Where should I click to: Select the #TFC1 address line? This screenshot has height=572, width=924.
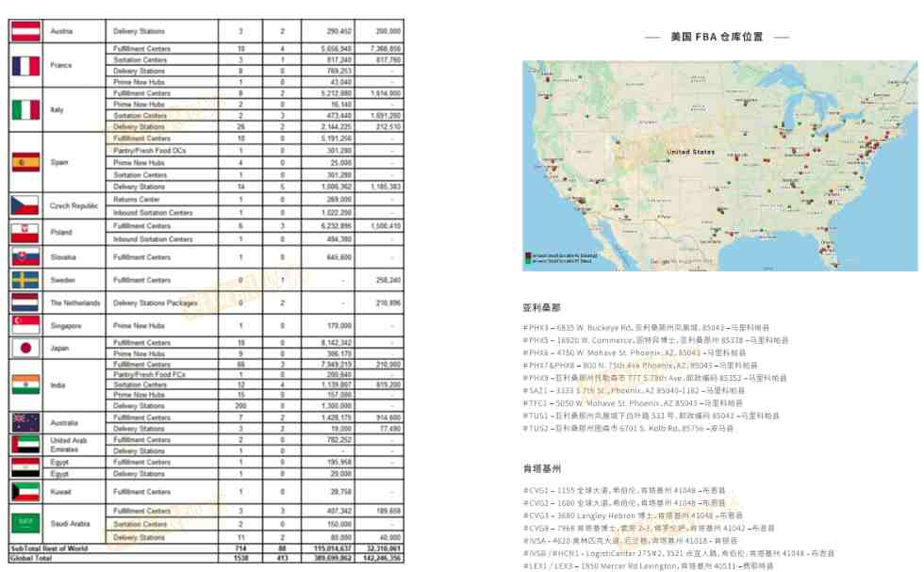(633, 403)
